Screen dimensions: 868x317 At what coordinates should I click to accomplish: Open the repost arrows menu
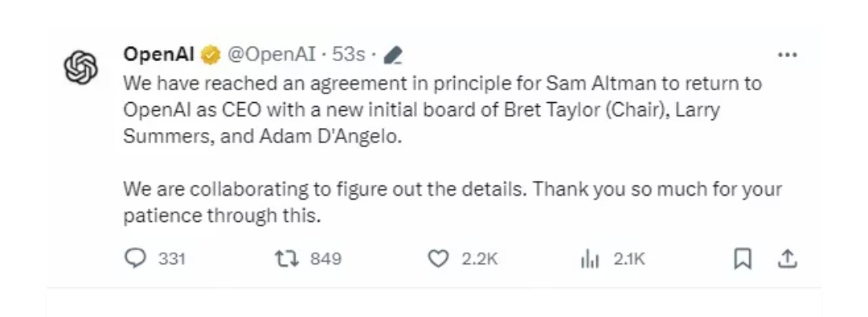[287, 258]
